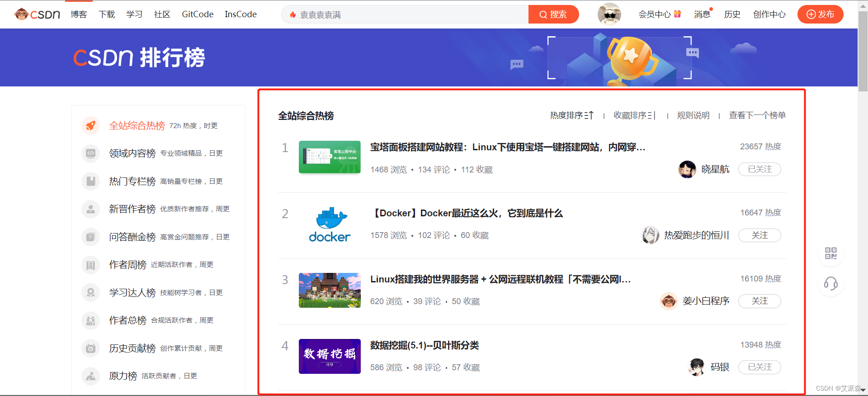Click the 数据挖掘 purple thumbnail
The image size is (868, 396).
point(330,356)
